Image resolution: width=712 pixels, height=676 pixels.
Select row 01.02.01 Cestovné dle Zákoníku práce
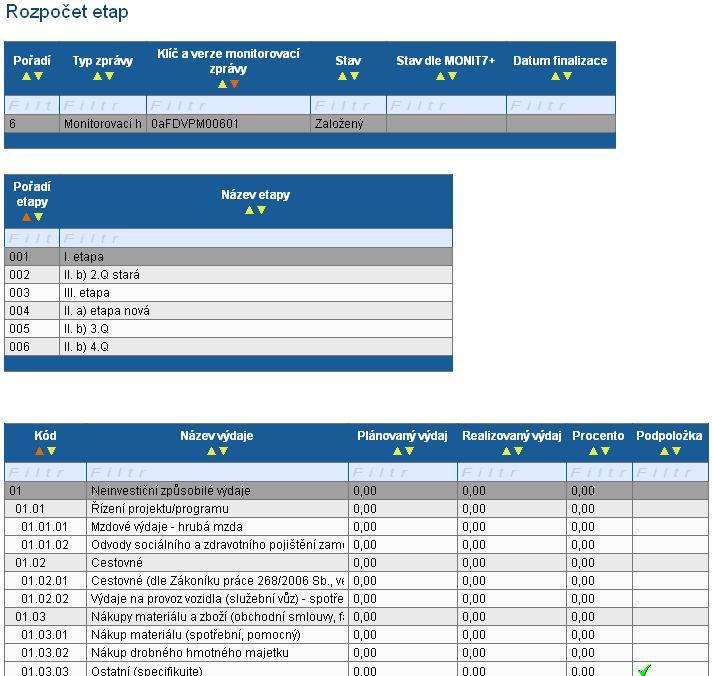click(x=356, y=581)
